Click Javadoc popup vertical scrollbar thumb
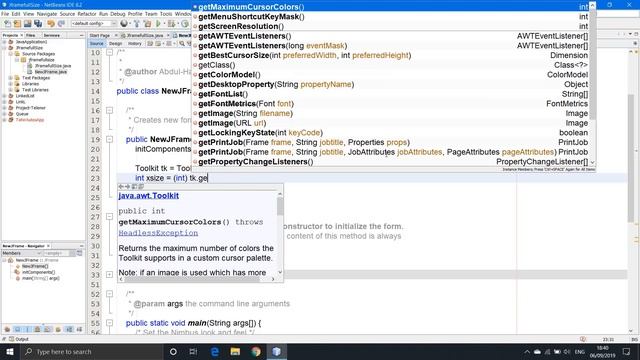Viewport: 640px width, 360px height. tap(280, 206)
